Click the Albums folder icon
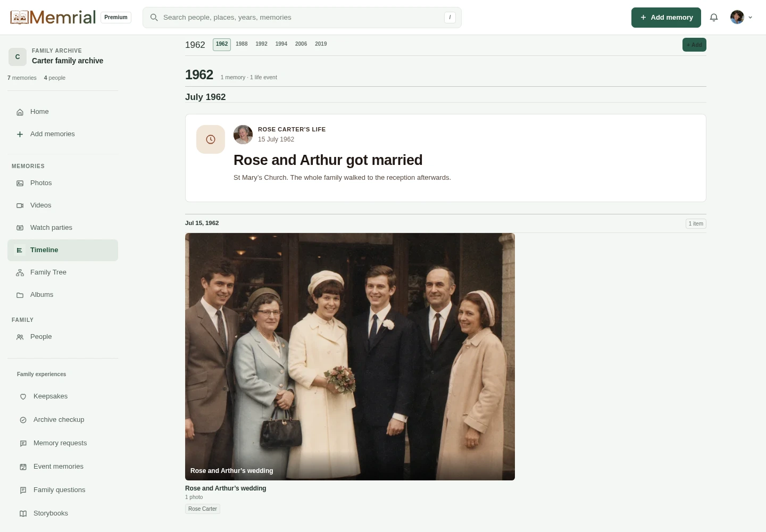This screenshot has width=766, height=532. point(20,295)
